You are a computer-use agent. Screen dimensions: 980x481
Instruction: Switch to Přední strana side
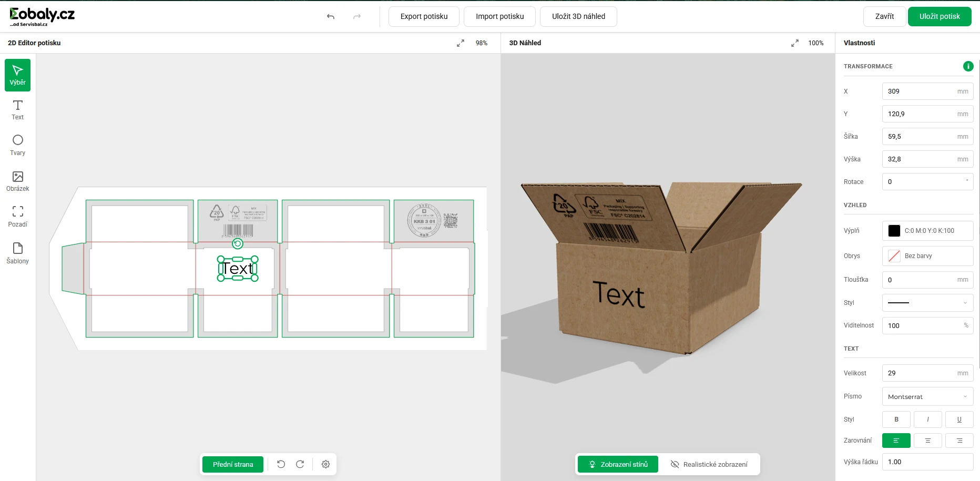tap(233, 464)
